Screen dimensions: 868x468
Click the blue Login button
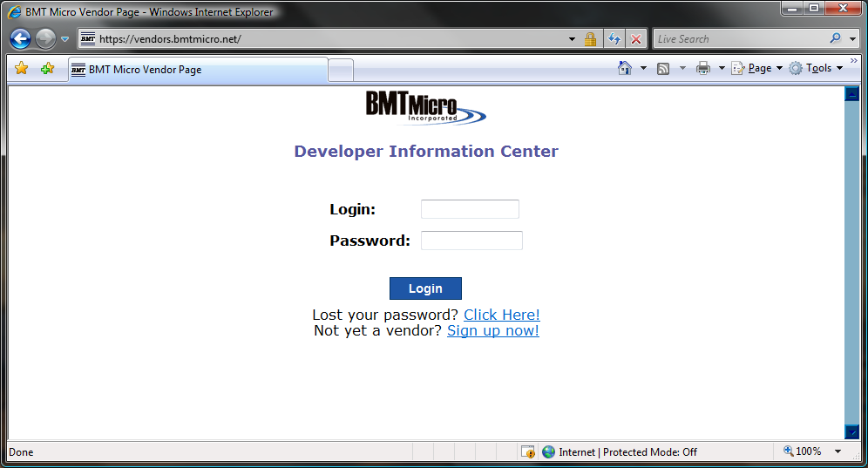[x=425, y=288]
